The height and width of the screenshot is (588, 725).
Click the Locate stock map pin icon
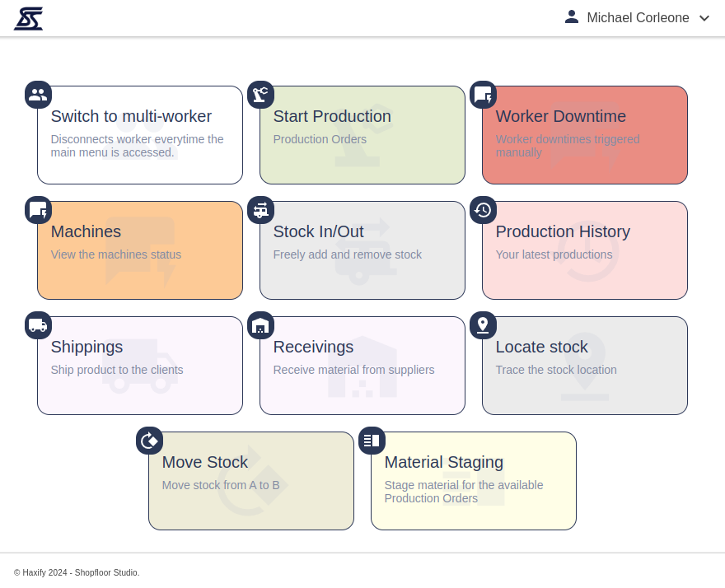pyautogui.click(x=483, y=325)
